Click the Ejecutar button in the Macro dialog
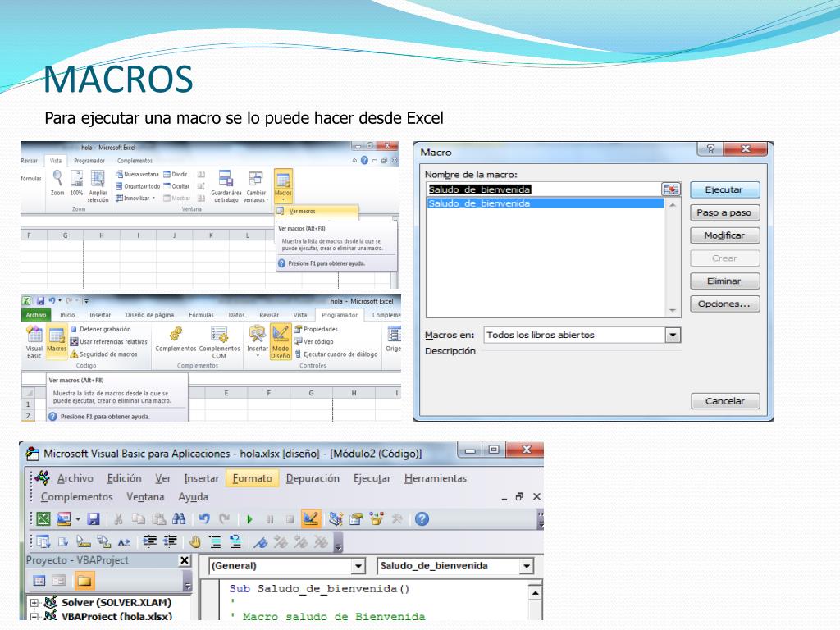 tap(724, 189)
